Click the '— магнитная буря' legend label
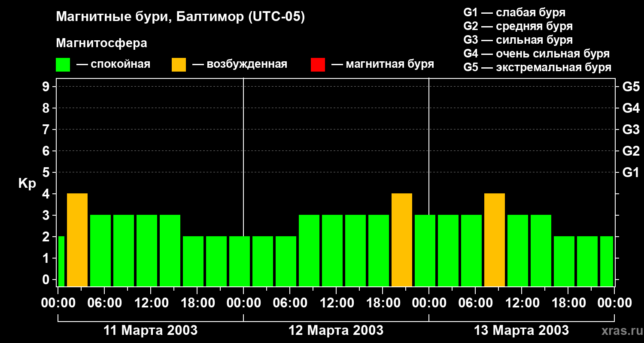This screenshot has width=644, height=343. [x=383, y=64]
